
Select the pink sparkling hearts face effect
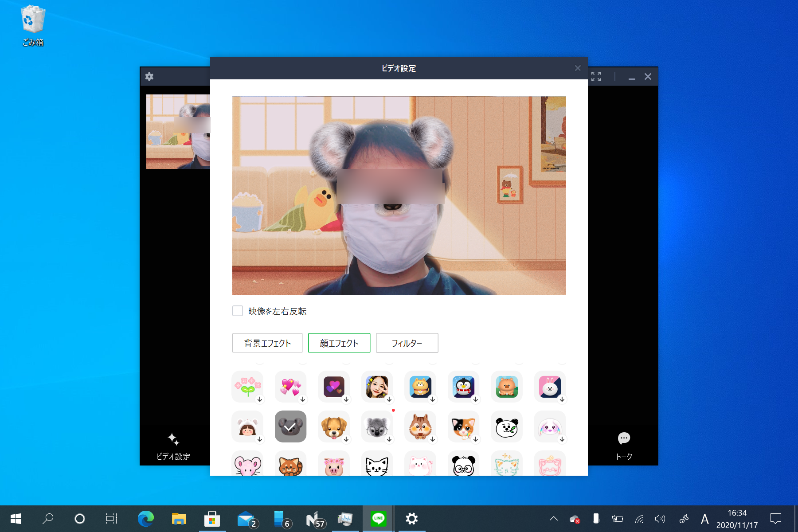(x=290, y=387)
